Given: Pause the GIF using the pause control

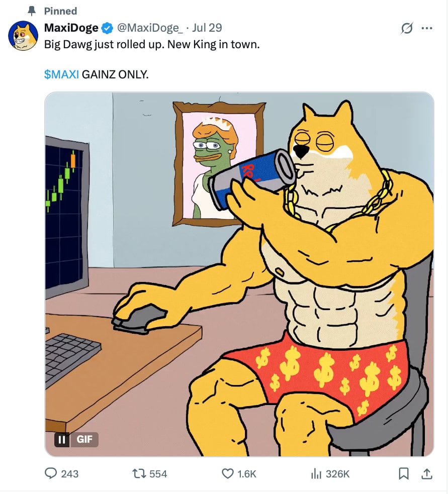Looking at the screenshot, I should click(x=61, y=440).
